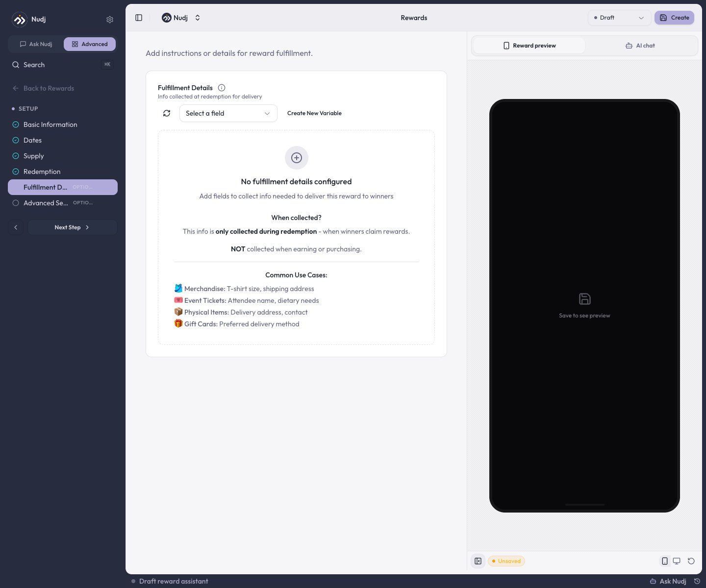This screenshot has height=588, width=706.
Task: Open the Reward preview tab
Action: tap(529, 46)
